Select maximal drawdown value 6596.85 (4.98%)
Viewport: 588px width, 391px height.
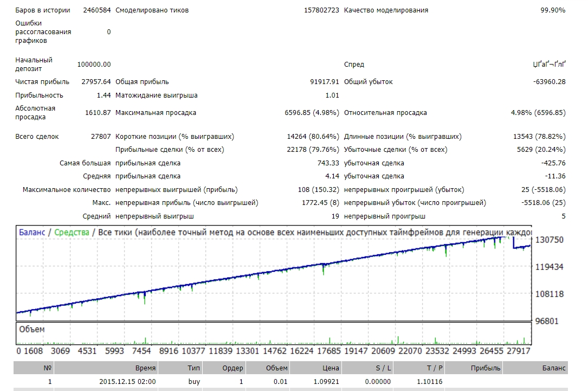312,113
